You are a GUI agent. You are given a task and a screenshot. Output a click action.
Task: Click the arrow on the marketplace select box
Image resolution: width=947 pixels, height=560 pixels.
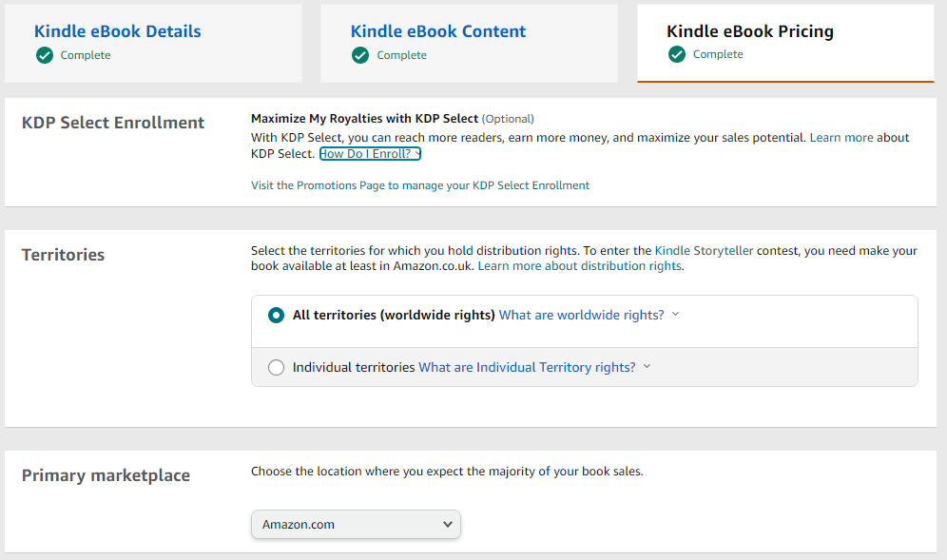[x=448, y=524]
